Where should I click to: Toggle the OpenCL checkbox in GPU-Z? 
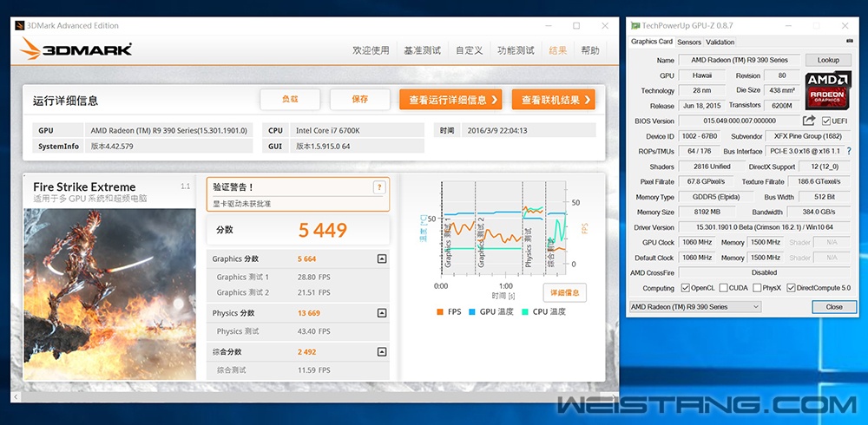[x=686, y=288]
